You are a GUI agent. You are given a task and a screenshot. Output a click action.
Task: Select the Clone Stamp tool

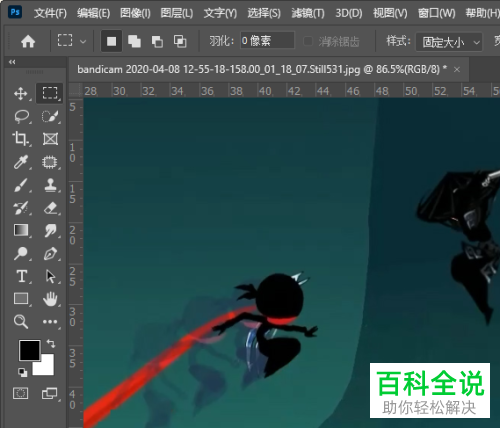pyautogui.click(x=50, y=185)
